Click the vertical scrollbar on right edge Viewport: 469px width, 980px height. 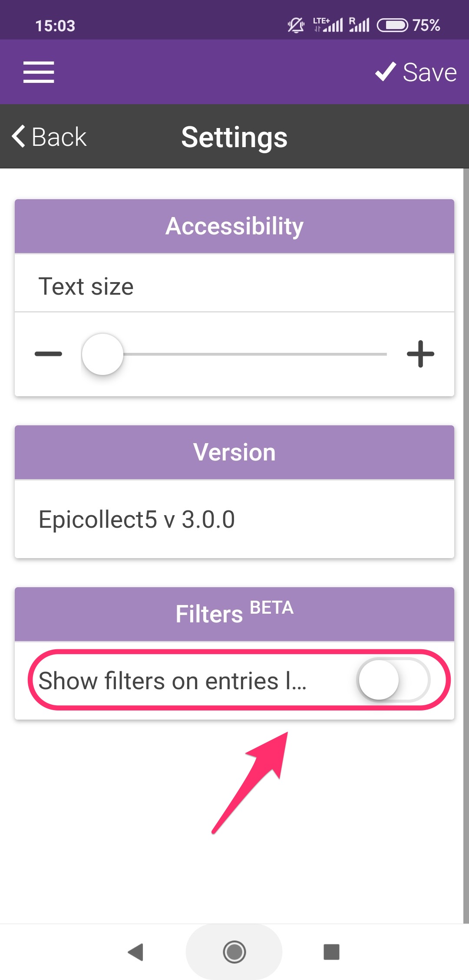[466, 546]
